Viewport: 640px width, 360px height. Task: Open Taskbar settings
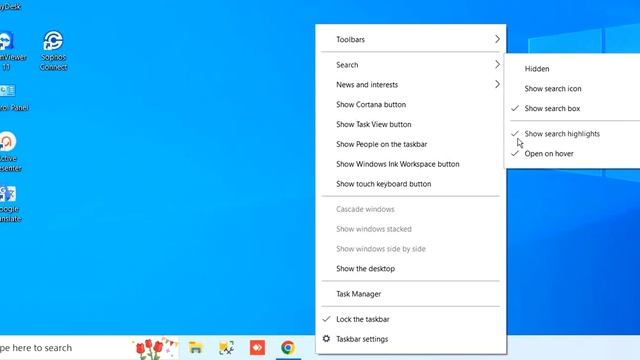[411, 339]
